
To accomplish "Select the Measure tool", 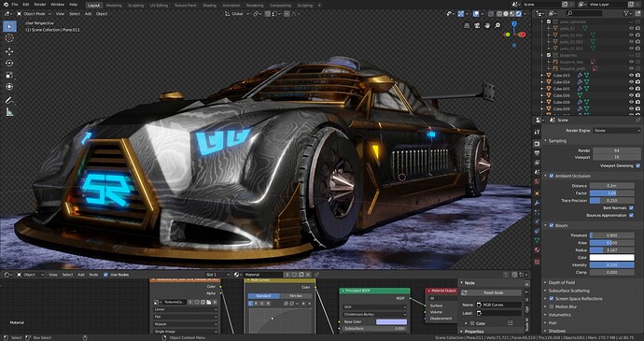I will [x=9, y=111].
